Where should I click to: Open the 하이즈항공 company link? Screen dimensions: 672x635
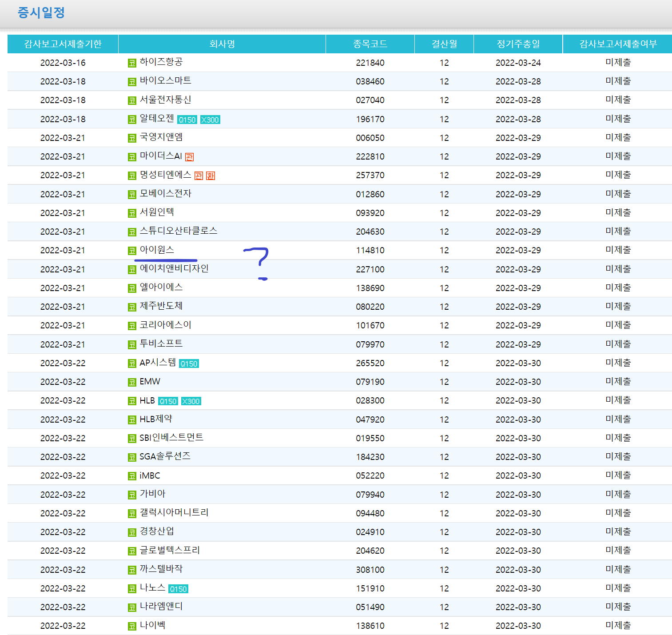click(x=161, y=62)
